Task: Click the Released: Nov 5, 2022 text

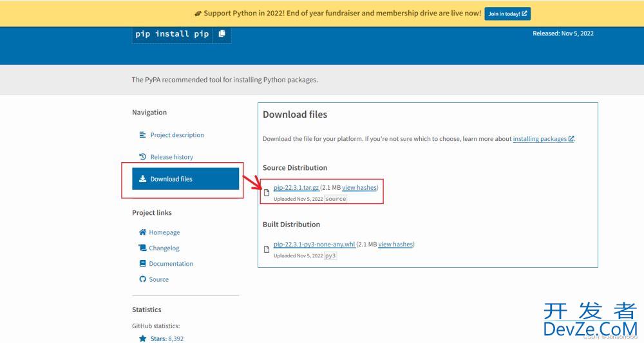Action: click(563, 33)
